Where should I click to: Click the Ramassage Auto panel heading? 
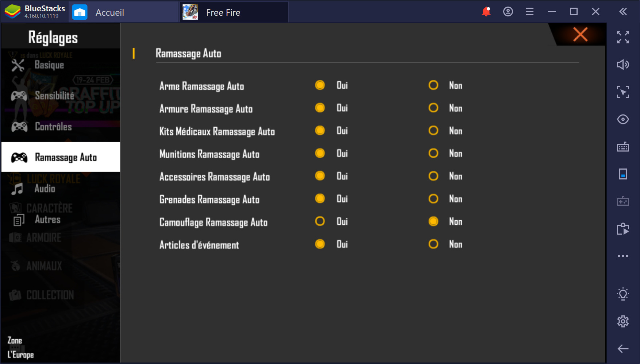tap(188, 54)
